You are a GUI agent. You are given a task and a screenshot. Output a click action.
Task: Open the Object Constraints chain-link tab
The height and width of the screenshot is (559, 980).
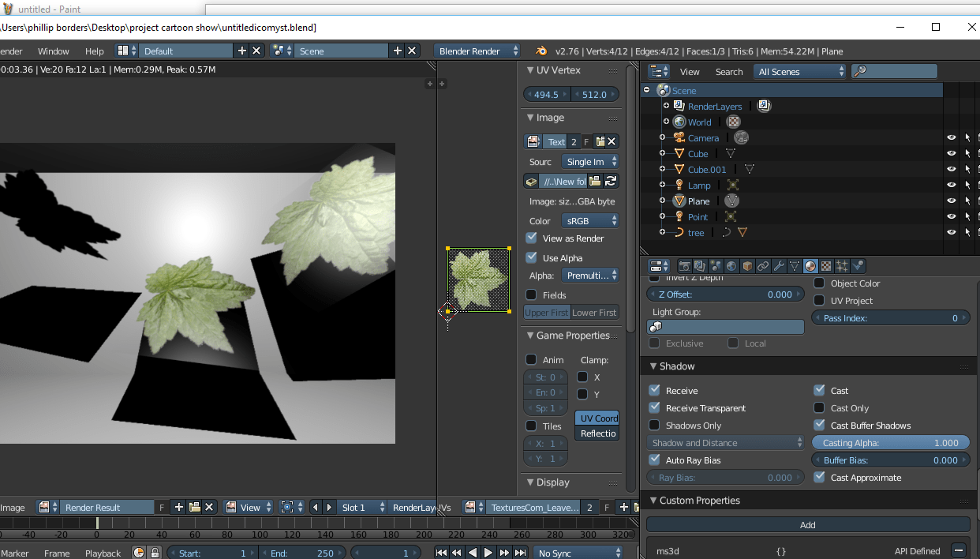click(x=762, y=266)
